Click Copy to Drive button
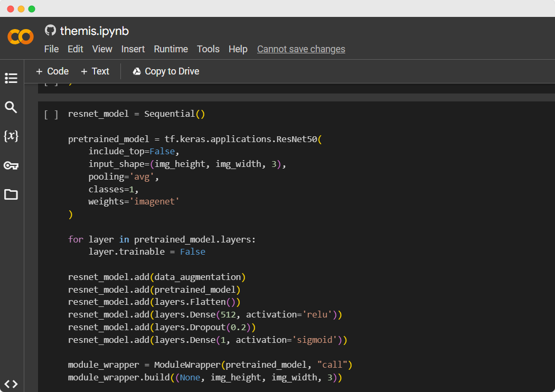 point(166,71)
